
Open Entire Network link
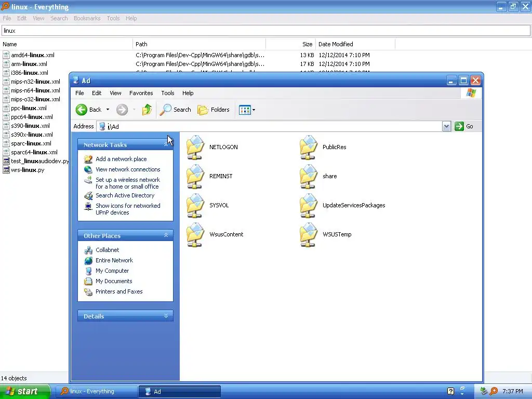[114, 260]
